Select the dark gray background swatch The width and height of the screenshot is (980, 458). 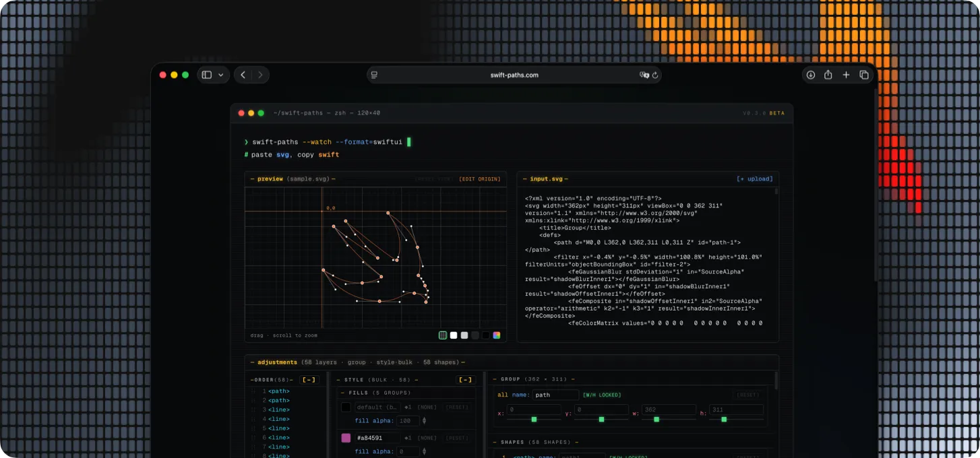(x=475, y=335)
